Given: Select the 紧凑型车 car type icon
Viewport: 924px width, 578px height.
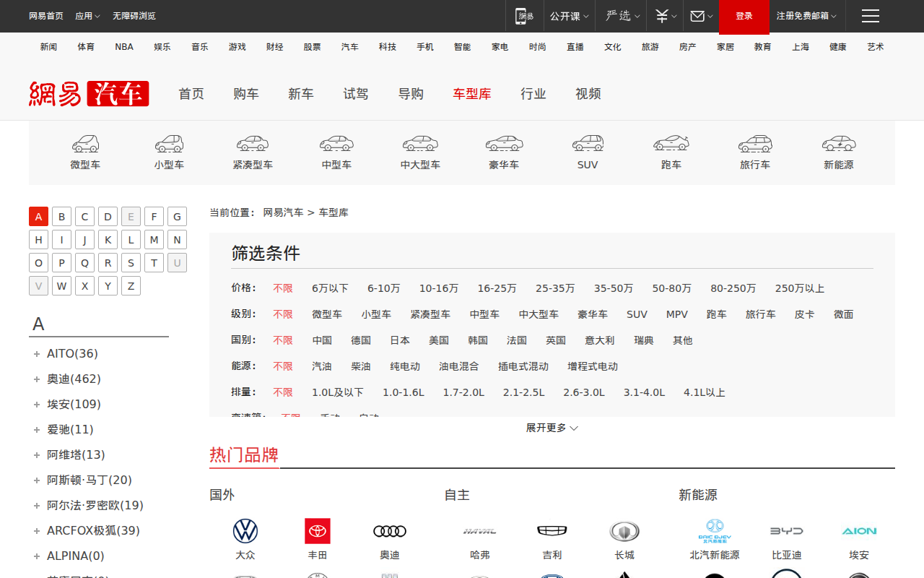Looking at the screenshot, I should coord(253,143).
